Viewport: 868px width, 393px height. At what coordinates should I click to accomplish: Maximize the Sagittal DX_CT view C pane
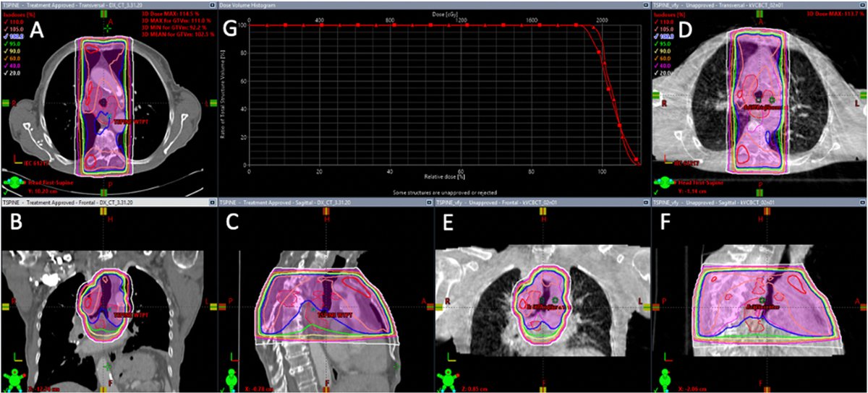(x=430, y=204)
